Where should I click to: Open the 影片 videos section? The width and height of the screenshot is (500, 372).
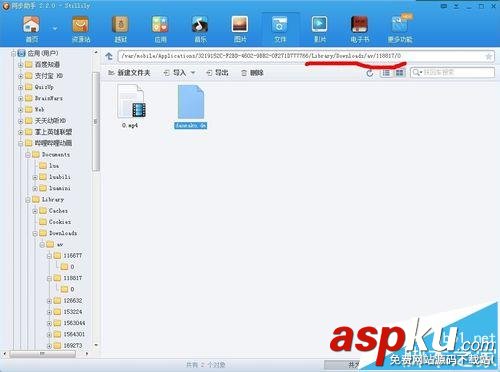[320, 30]
